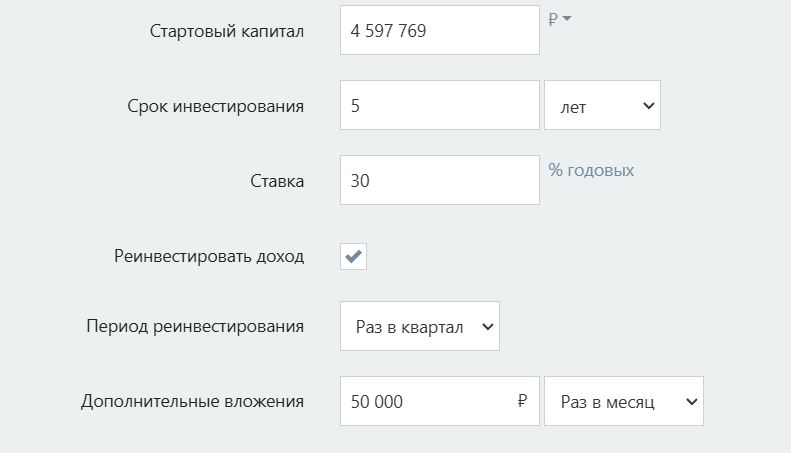
Task: Click the Стартовый капитал input with 4 597 769
Action: tap(439, 31)
